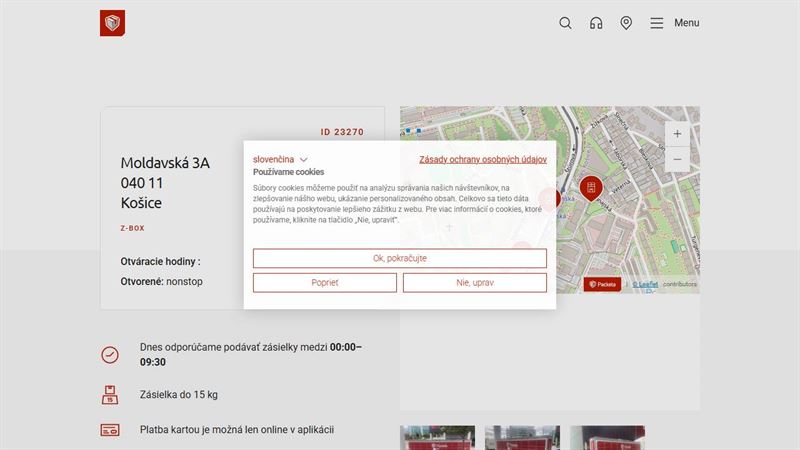The width and height of the screenshot is (800, 450).
Task: Open first Z-BOX photo thumbnail
Action: click(437, 438)
